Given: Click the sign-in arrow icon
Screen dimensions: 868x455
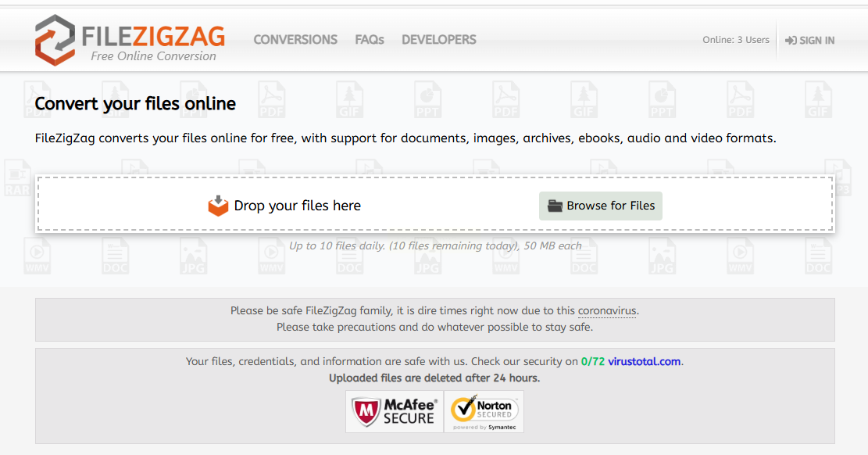Looking at the screenshot, I should coord(791,41).
